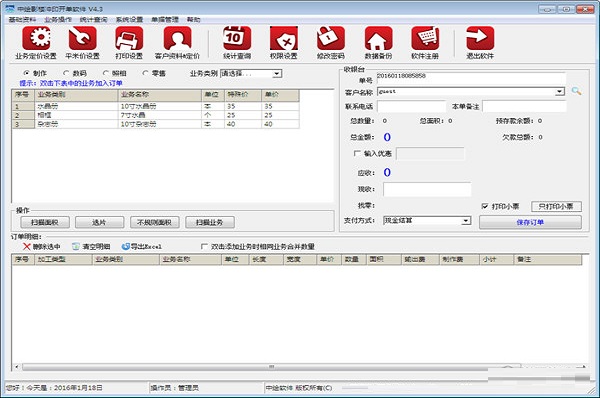Screen dimensions: 600x398
Task: Click 本单备注 input field
Action: [524, 106]
